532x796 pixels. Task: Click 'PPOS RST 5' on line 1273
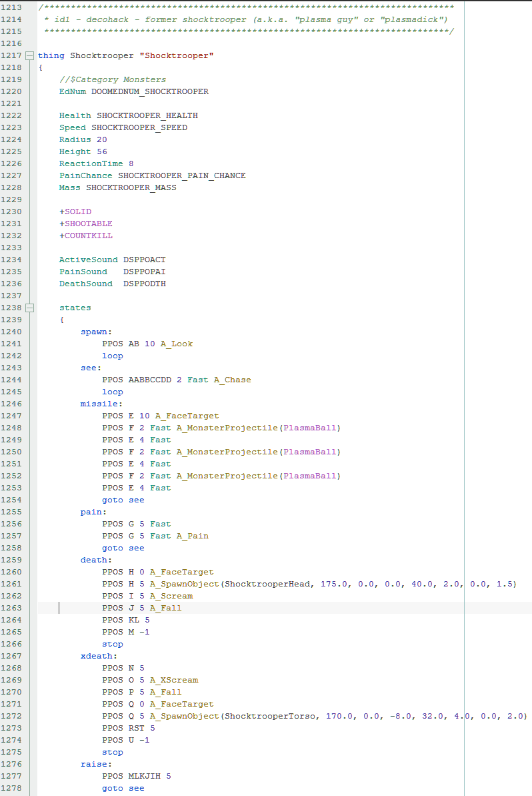(x=128, y=729)
